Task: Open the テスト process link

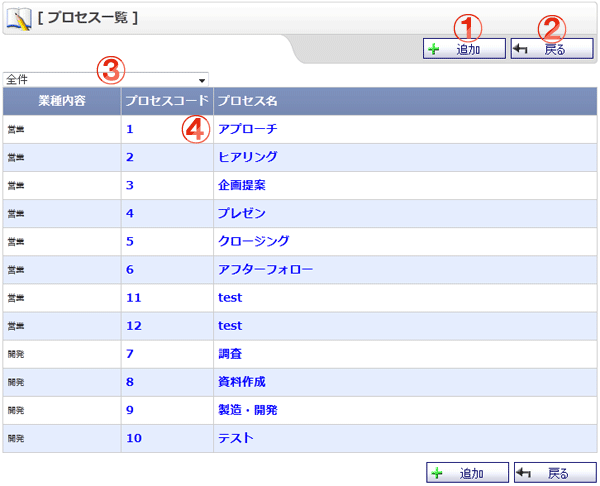Action: [236, 438]
